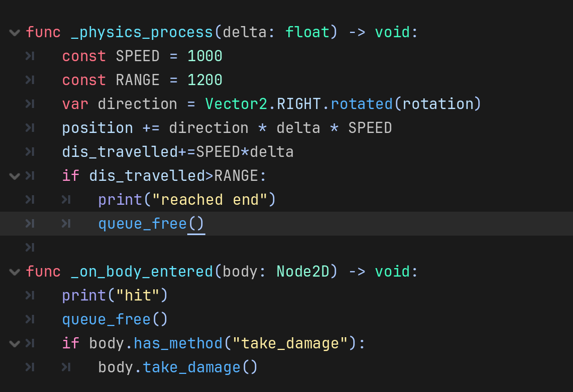Image resolution: width=573 pixels, height=392 pixels.
Task: Click take_damage call on the last line
Action: [x=192, y=368]
